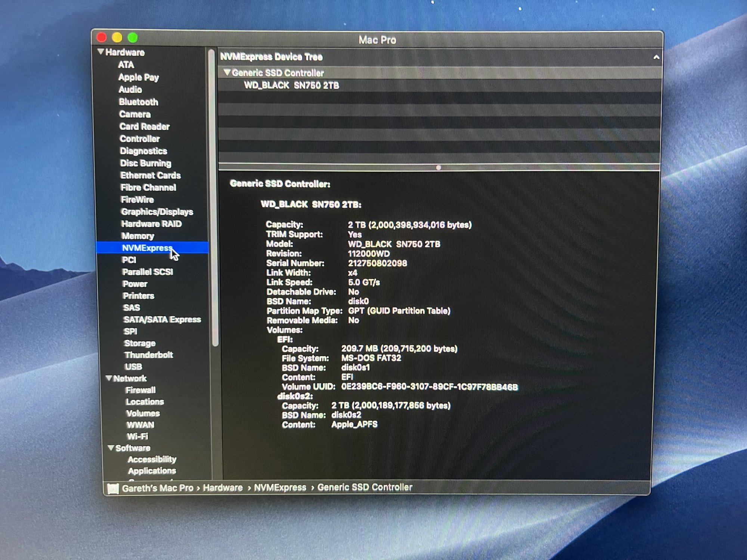747x560 pixels.
Task: Click the yellow minimize window button
Action: [x=117, y=38]
